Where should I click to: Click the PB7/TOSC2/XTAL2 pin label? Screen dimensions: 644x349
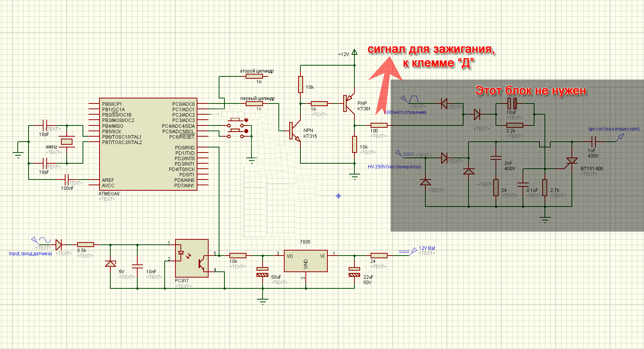(122, 142)
